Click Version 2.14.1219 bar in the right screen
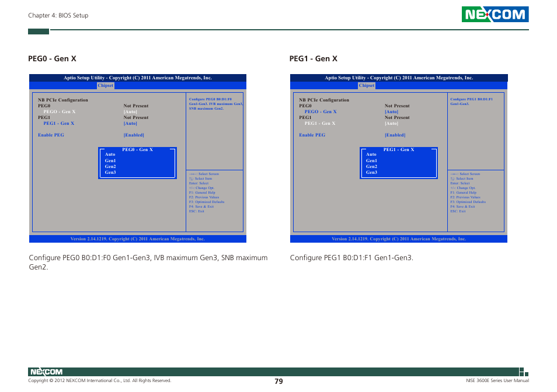The image size is (557, 392). coord(399,239)
